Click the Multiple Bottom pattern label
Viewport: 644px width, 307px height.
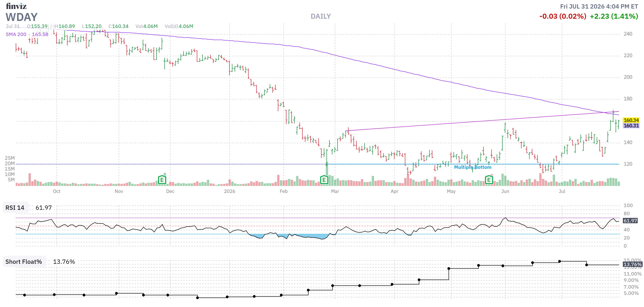[472, 167]
